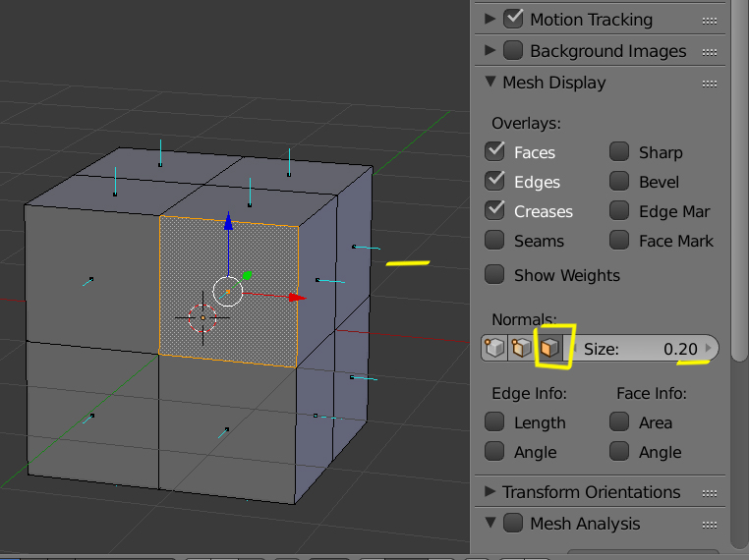
Task: Enable the Edge Marks checkbox
Action: [x=619, y=211]
